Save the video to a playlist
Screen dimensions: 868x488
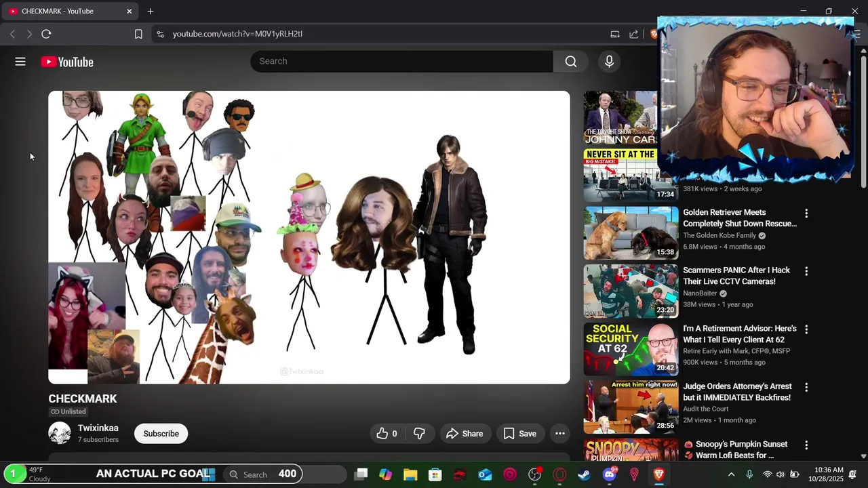click(520, 434)
